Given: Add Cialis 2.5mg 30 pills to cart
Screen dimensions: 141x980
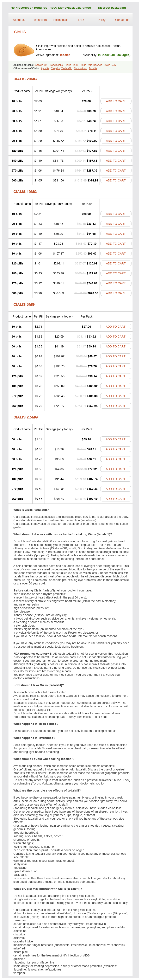Looking at the screenshot, I should [x=116, y=439].
